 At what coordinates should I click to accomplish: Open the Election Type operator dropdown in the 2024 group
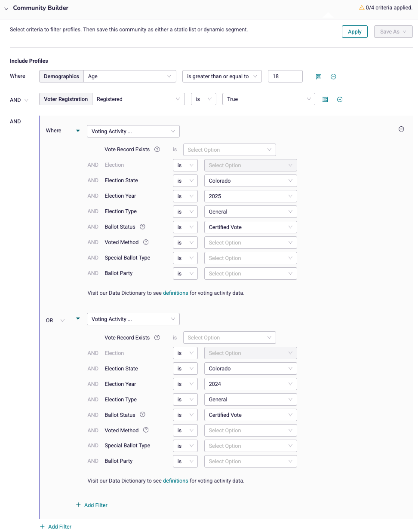(185, 400)
